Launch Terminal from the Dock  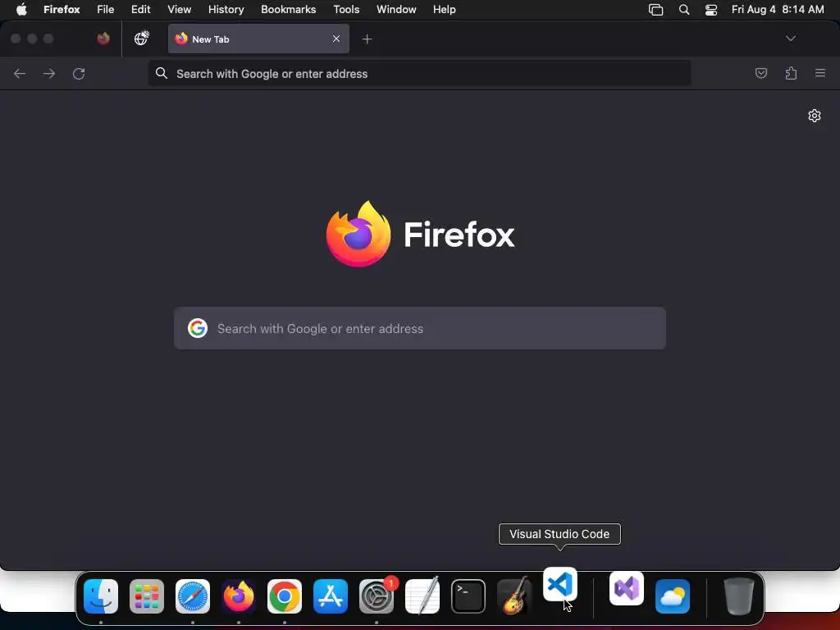[x=468, y=596]
